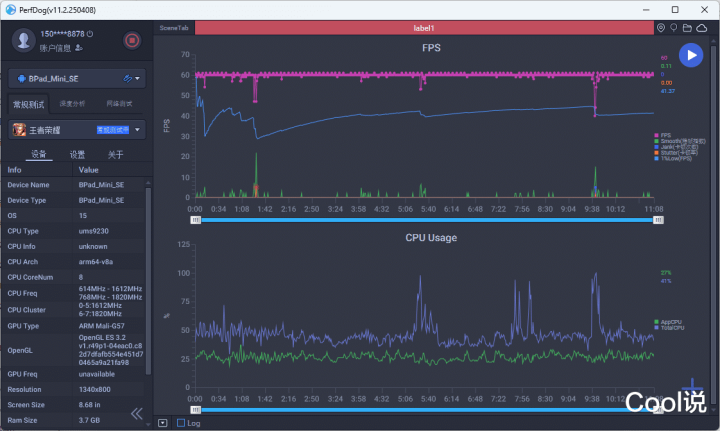Click the light bulb icon in top toolbar
This screenshot has width=720, height=431.
coord(674,28)
